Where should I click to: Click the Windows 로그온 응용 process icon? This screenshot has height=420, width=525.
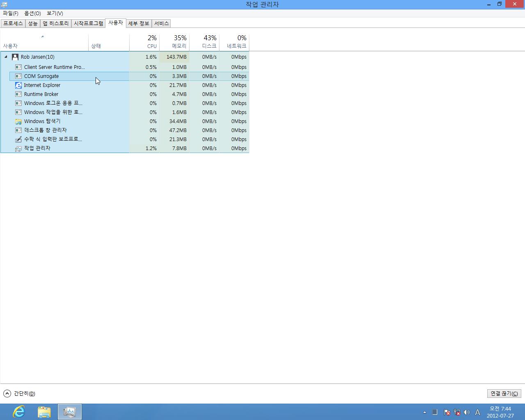pos(18,103)
